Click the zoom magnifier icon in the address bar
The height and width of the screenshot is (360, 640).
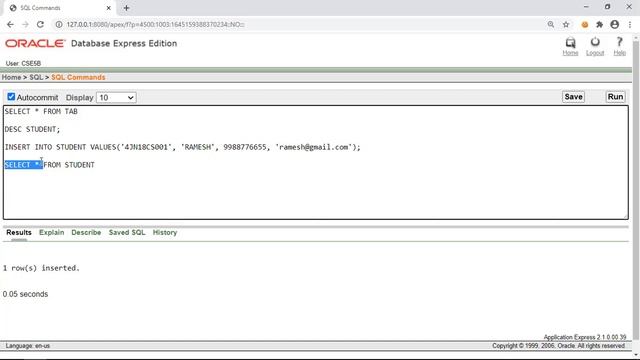[x=551, y=24]
